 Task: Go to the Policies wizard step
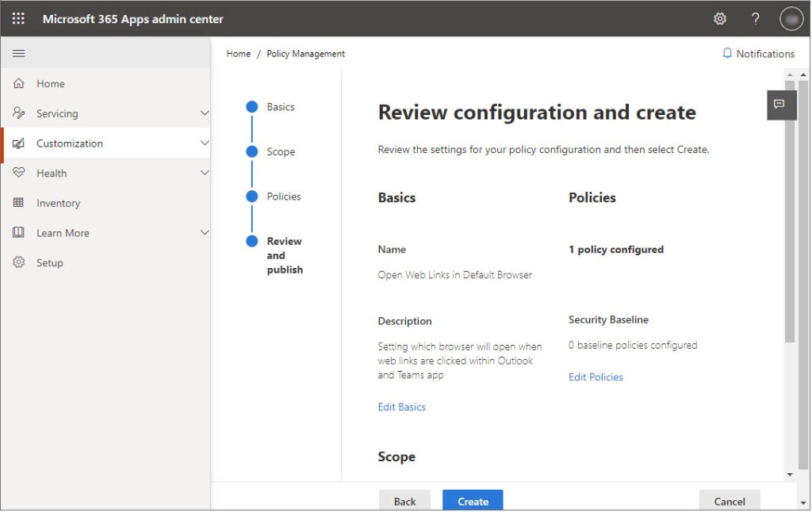[x=284, y=197]
